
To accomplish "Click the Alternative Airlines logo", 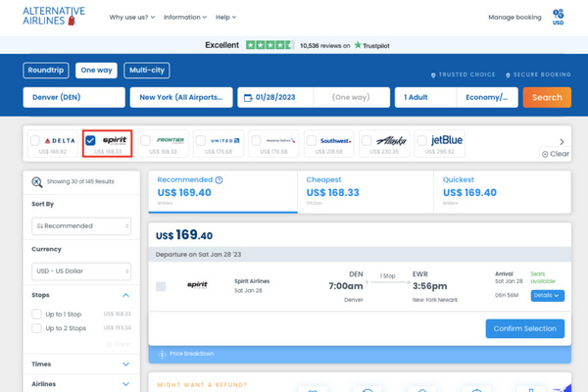I will click(54, 16).
